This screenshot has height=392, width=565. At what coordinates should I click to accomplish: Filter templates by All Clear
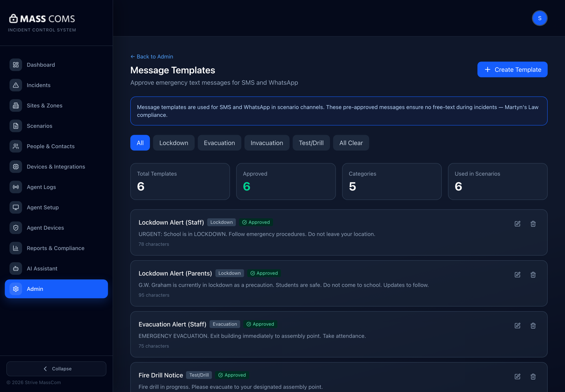(x=351, y=143)
